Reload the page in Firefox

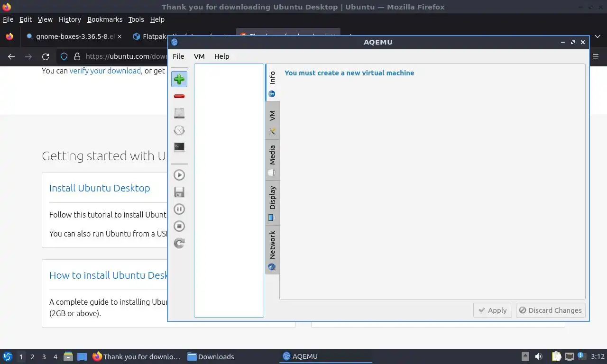pyautogui.click(x=46, y=56)
